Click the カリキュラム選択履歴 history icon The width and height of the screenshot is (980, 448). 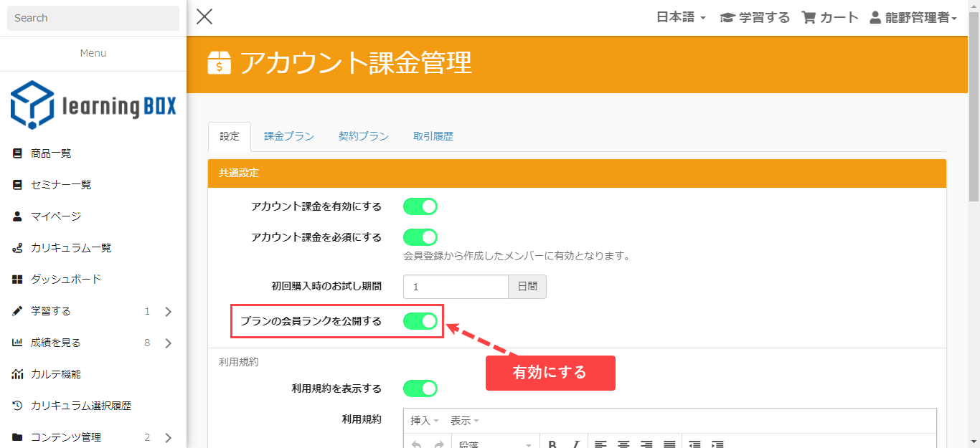[18, 406]
